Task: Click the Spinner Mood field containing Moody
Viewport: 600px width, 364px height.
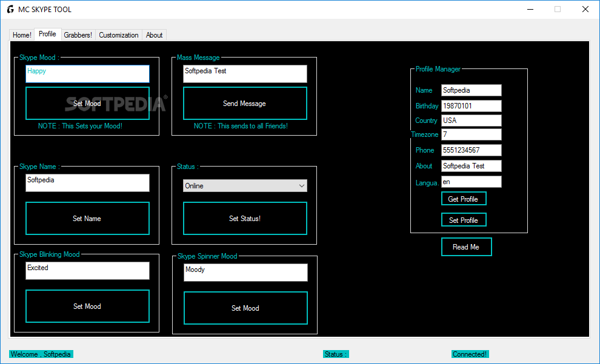Action: [x=245, y=273]
